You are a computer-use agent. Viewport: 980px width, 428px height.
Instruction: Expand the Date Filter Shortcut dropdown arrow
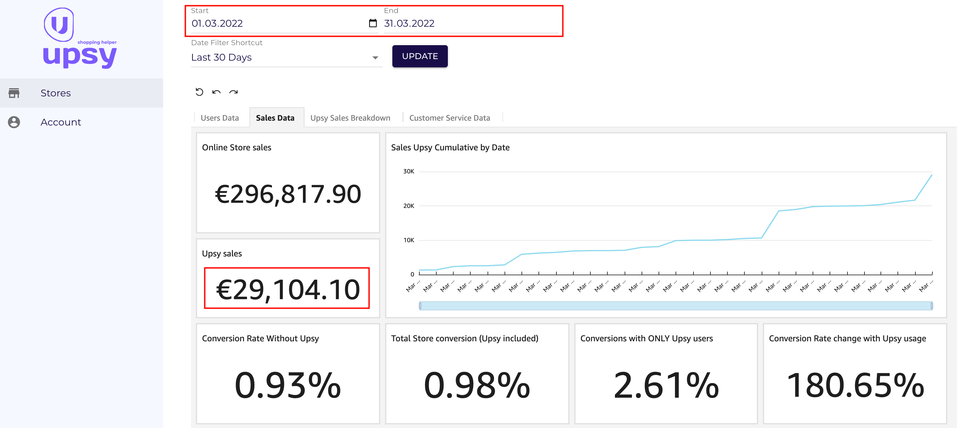coord(375,58)
